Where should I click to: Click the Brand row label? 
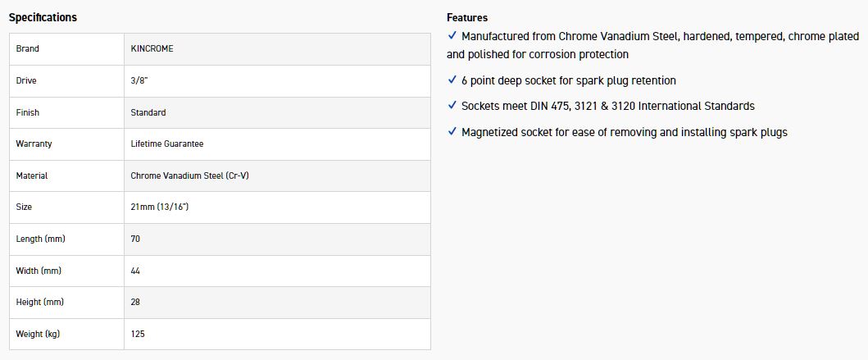pos(28,49)
